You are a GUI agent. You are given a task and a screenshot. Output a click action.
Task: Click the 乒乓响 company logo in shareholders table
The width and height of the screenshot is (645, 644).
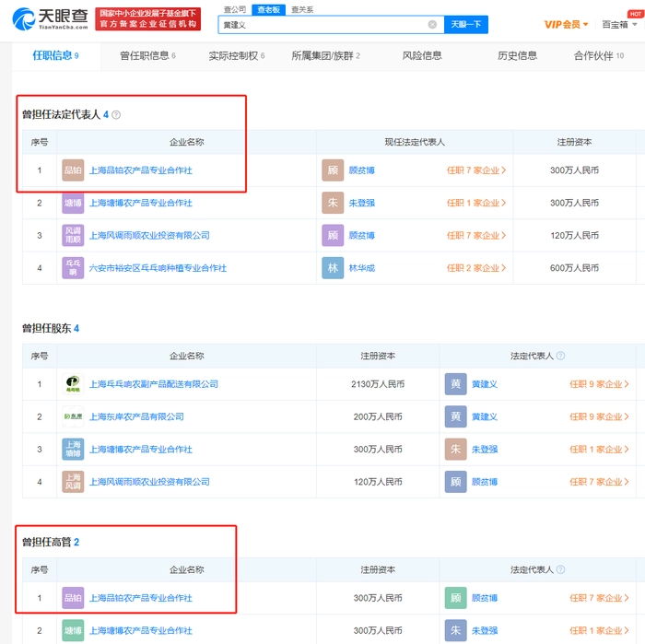pyautogui.click(x=73, y=384)
